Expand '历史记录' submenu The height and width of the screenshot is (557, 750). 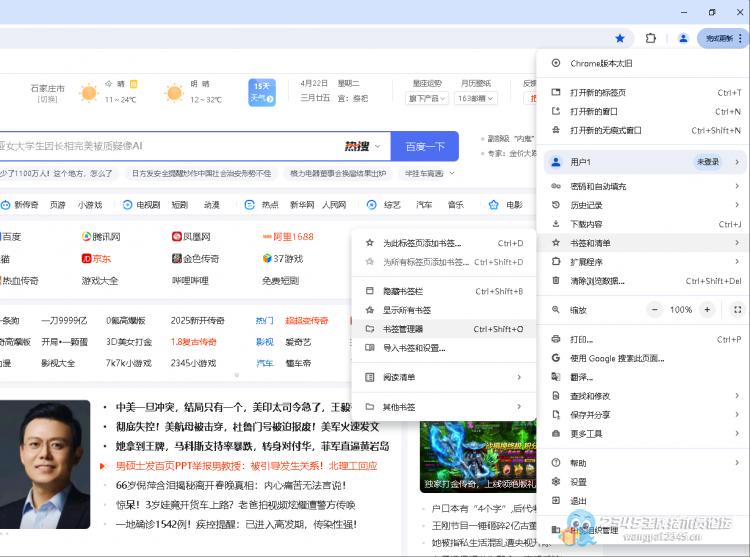[x=642, y=205]
